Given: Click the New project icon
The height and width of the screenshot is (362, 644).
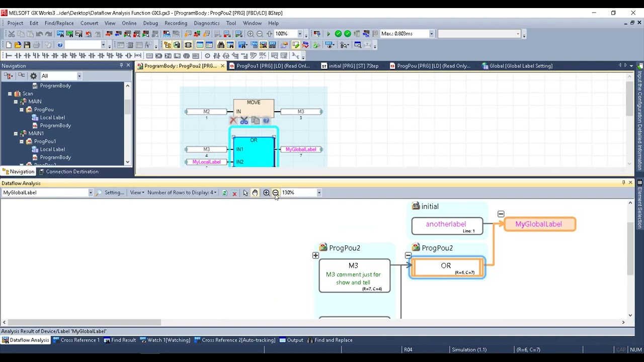Looking at the screenshot, I should click(9, 45).
